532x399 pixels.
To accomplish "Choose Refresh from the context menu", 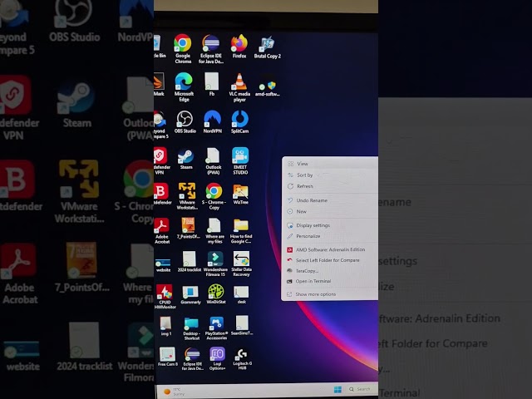I will point(330,186).
